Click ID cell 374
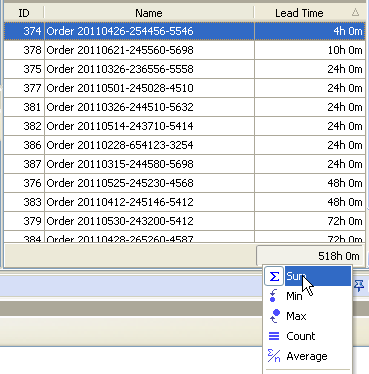369x374 pixels. pyautogui.click(x=24, y=31)
